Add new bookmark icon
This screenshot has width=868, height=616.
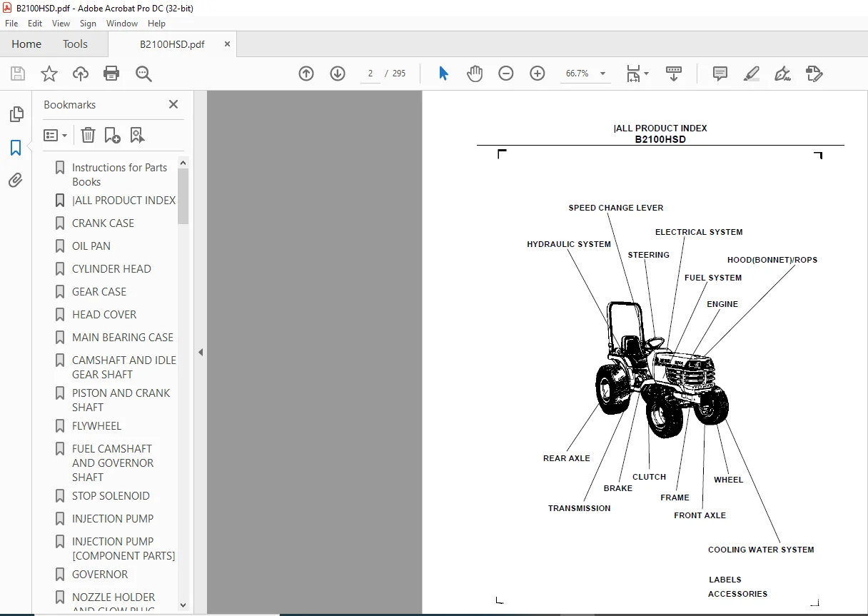(113, 135)
